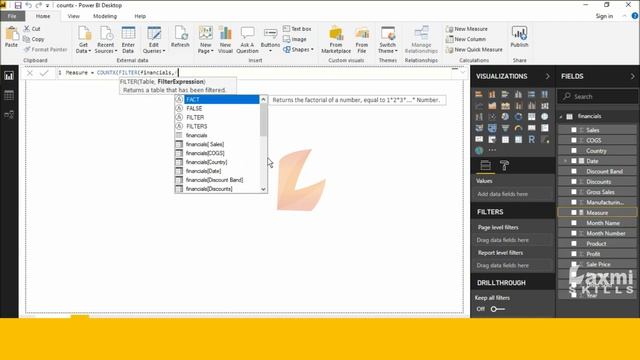Select the funnel visualization
The image size is (640, 360).
click(505, 128)
